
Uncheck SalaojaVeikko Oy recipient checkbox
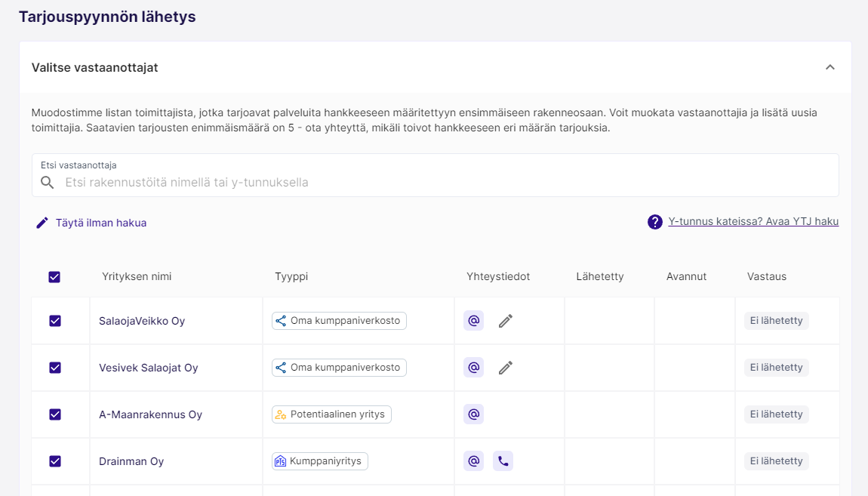click(54, 321)
